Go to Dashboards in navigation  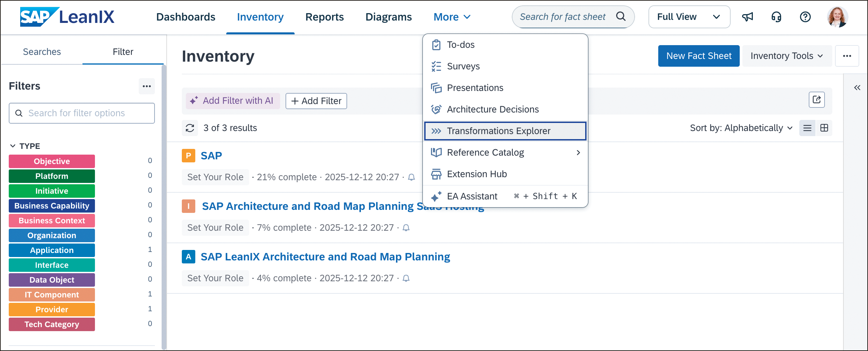(186, 17)
